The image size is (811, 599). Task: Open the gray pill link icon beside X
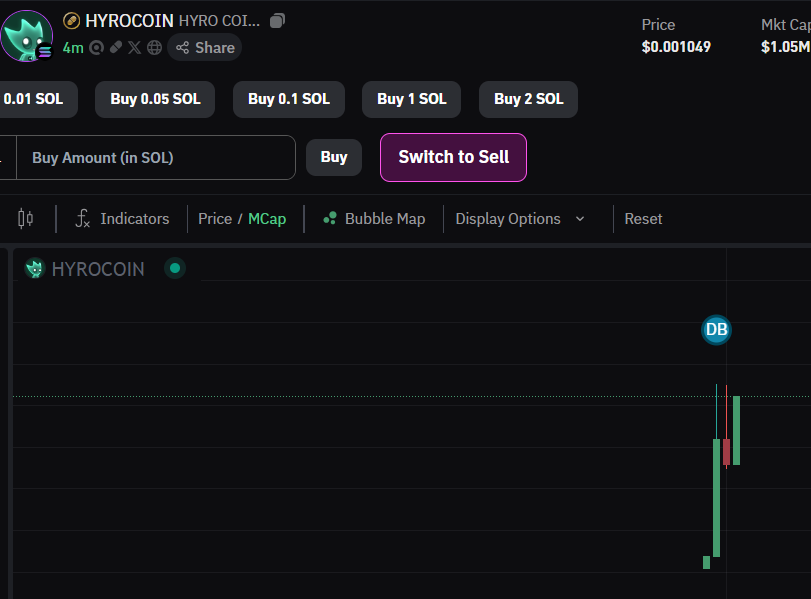pos(116,48)
